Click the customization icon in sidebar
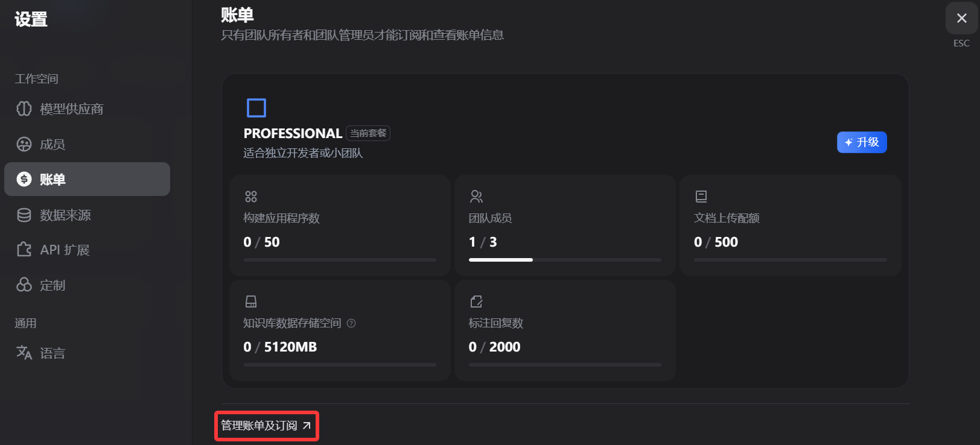Screen dimensions: 980x445 (x=24, y=285)
